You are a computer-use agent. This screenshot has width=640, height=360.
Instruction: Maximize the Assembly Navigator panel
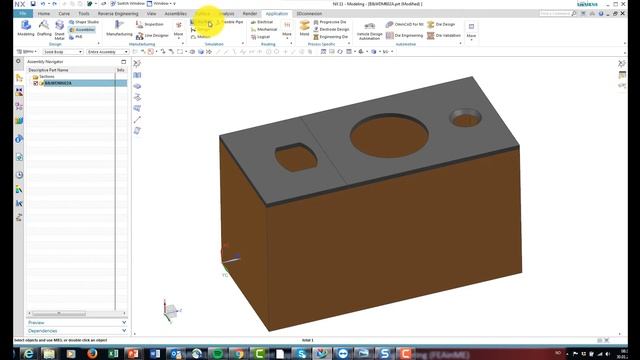[124, 62]
